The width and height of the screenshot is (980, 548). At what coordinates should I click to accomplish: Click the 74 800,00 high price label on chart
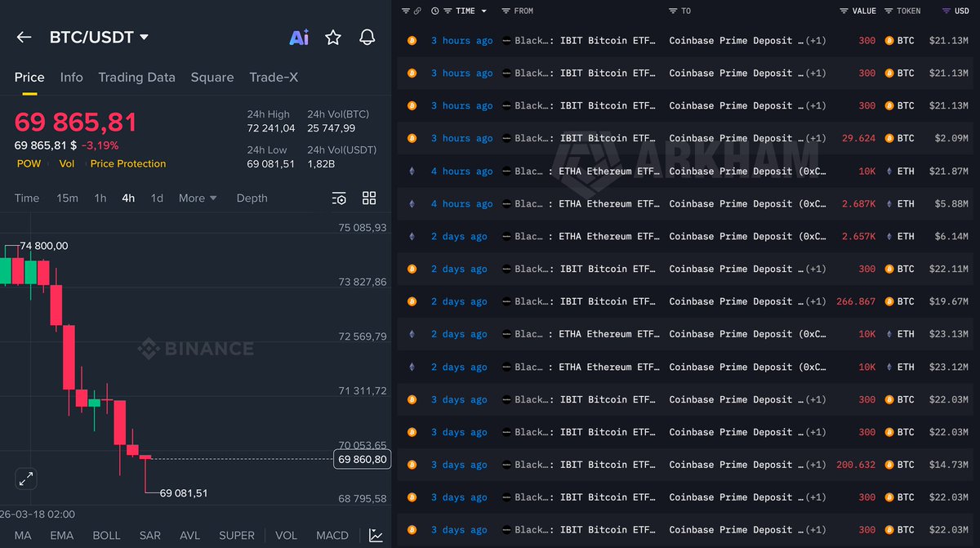click(44, 246)
